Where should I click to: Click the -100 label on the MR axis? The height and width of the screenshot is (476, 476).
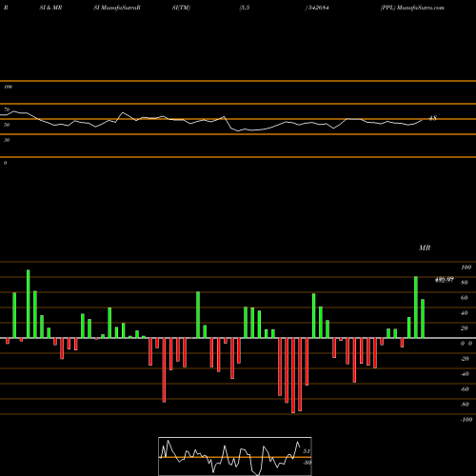coord(466,420)
